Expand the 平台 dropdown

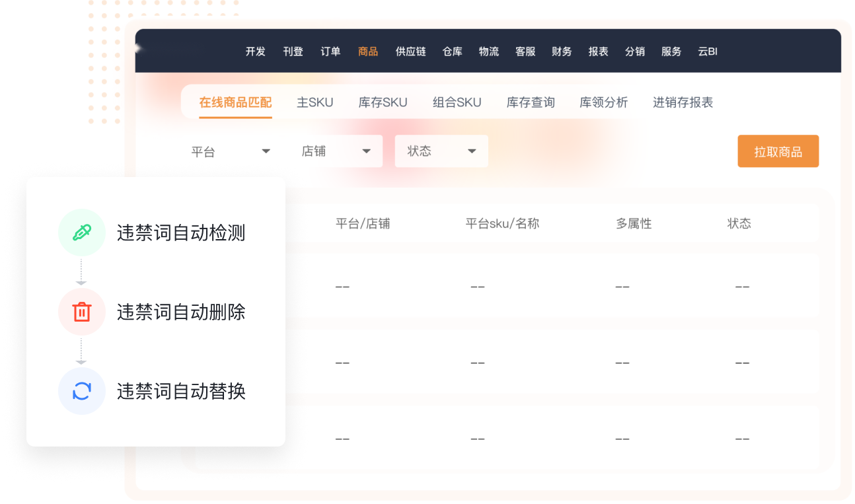[x=231, y=151]
